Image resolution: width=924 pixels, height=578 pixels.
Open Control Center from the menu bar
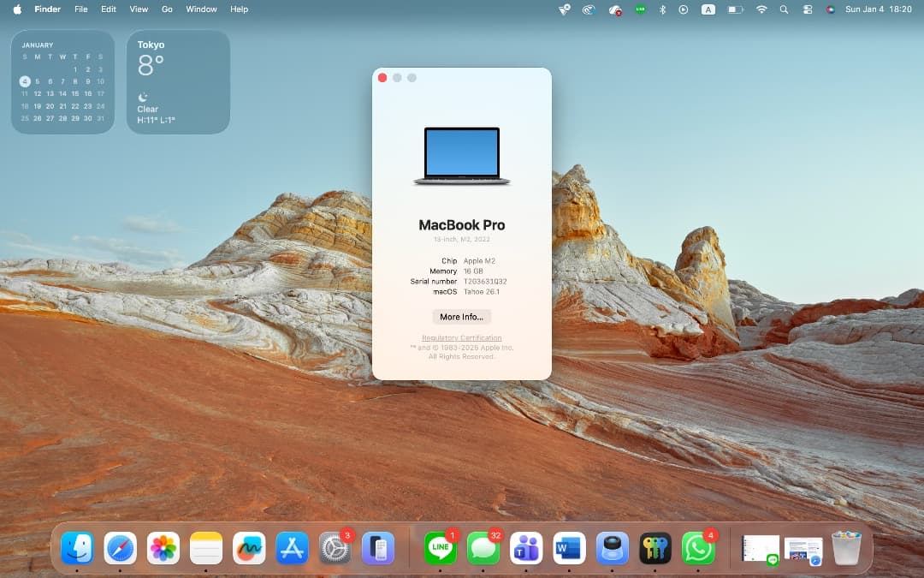(x=807, y=9)
